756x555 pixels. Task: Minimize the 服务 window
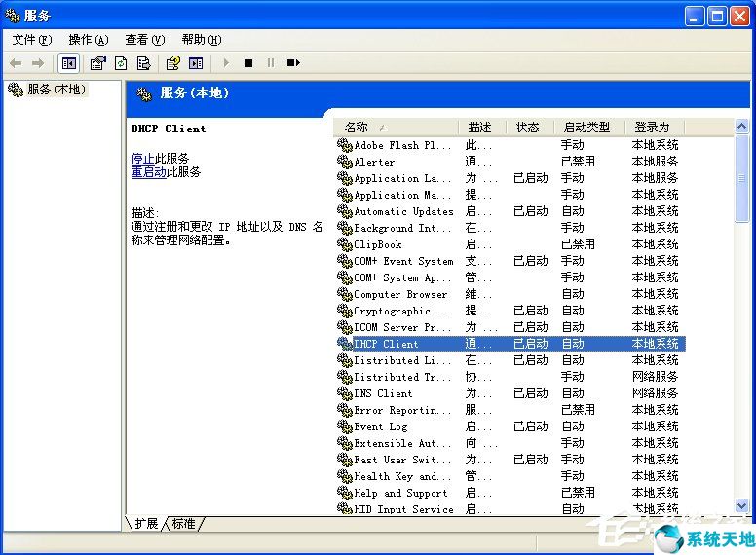pos(695,16)
